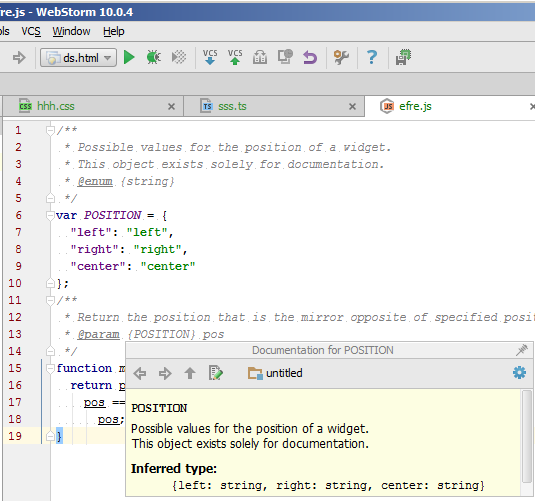Revert changes with purple undo arrow

[310, 57]
